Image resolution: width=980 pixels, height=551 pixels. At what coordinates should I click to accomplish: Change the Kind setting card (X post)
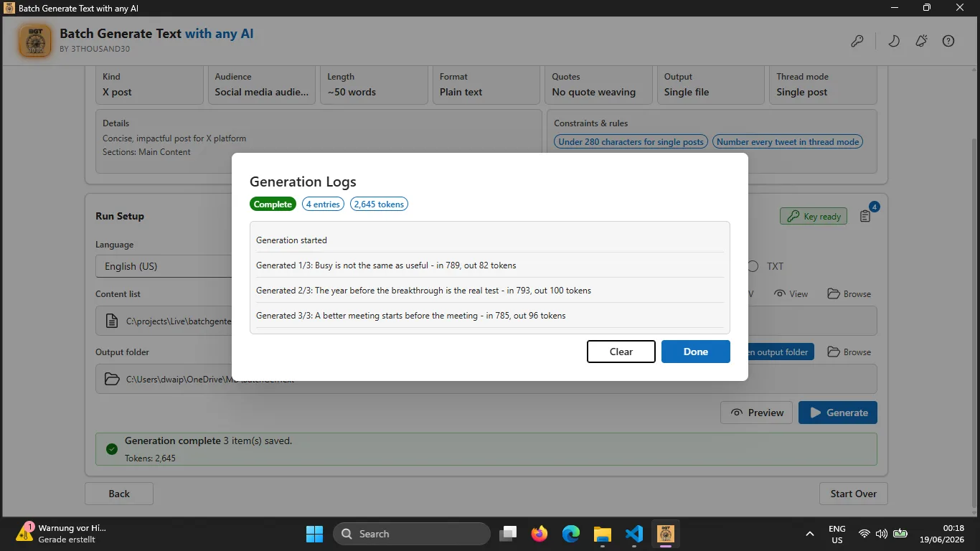(149, 85)
